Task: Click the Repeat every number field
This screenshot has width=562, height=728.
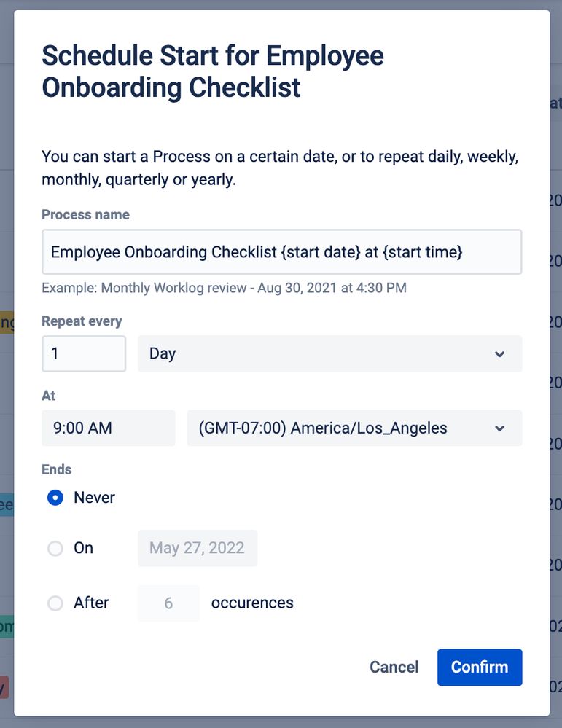Action: click(84, 354)
